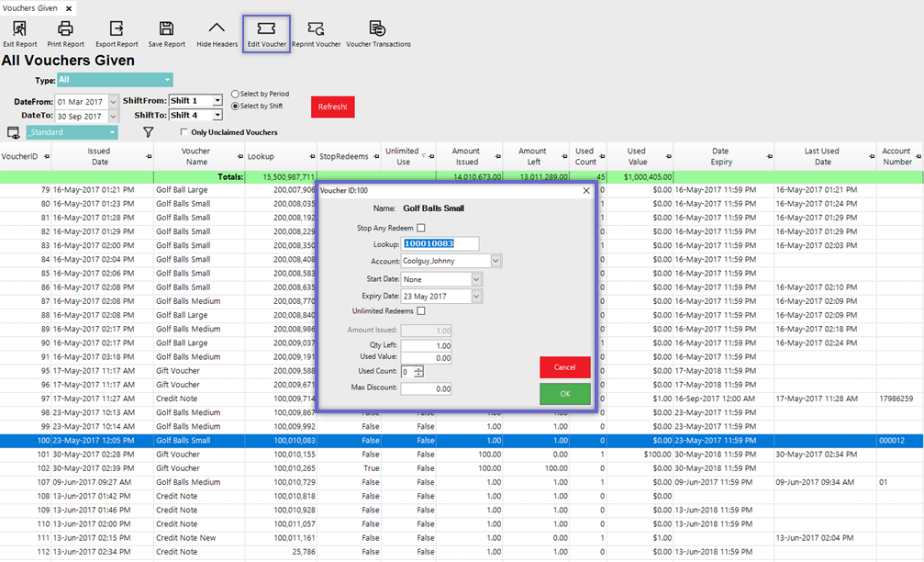Open the Expiry Date dropdown

pos(476,296)
